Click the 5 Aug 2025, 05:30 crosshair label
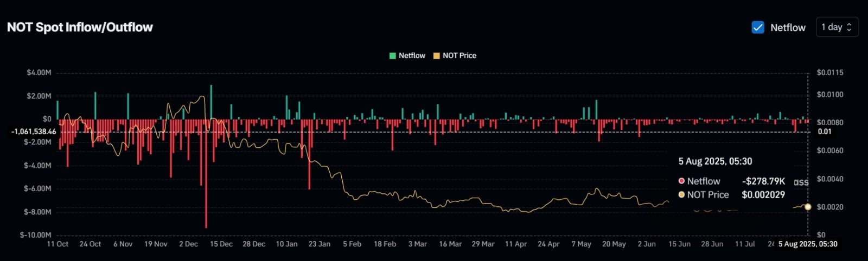Screen dimensions: 868x261 808,244
